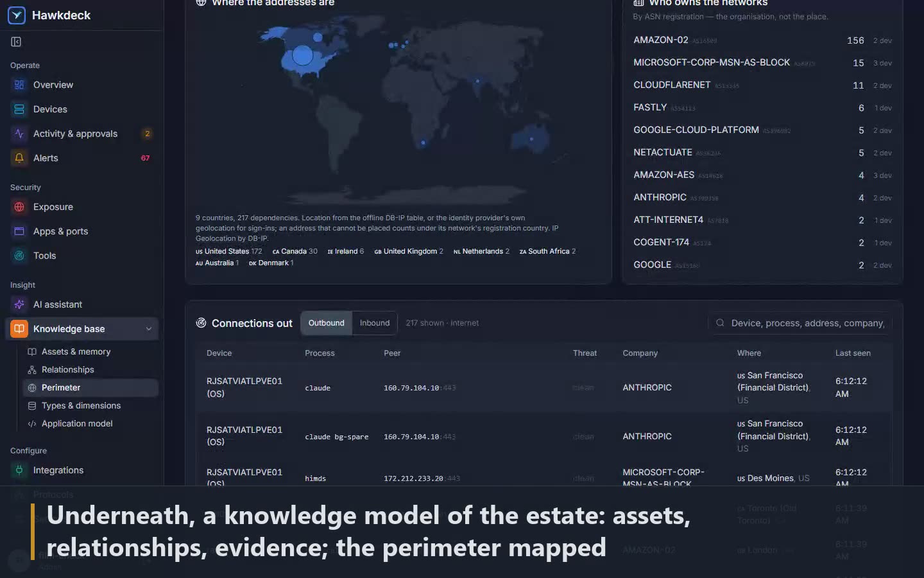Select the FASTLY network row
Viewport: 924px width, 578px height.
click(762, 108)
